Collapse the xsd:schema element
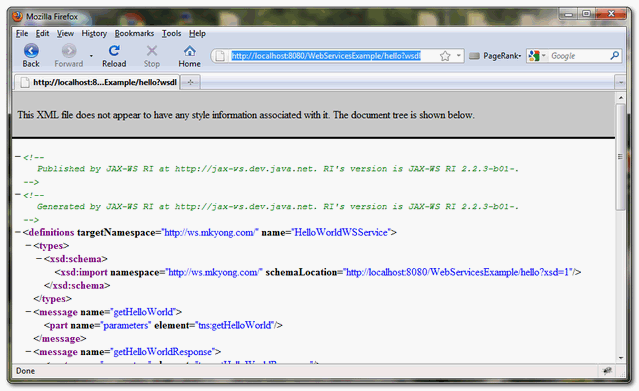 tap(39, 258)
